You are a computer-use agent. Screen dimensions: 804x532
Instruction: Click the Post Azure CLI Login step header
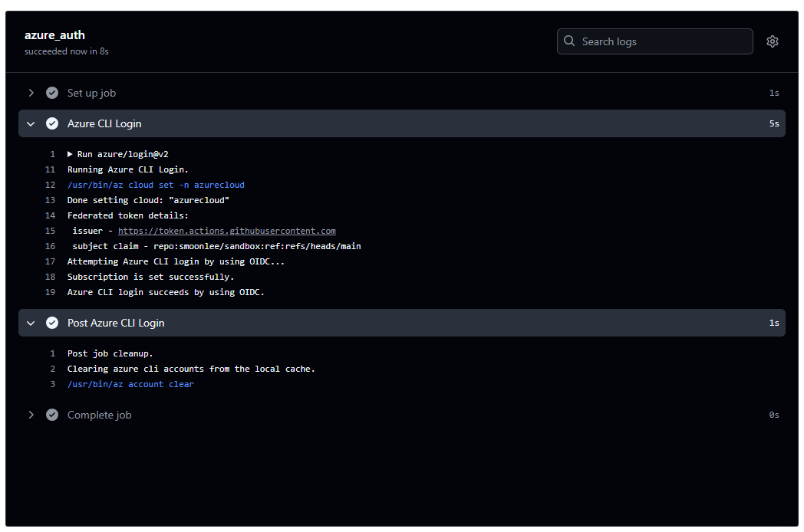[402, 323]
